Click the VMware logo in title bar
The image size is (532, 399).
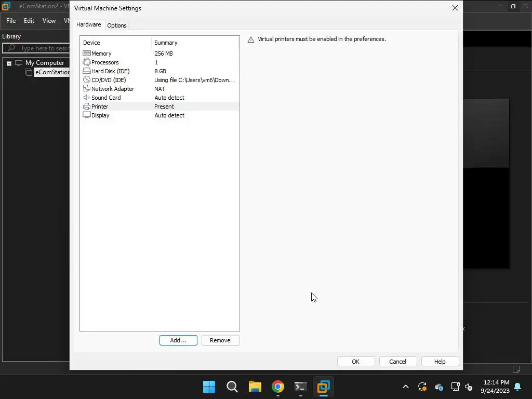[x=6, y=6]
